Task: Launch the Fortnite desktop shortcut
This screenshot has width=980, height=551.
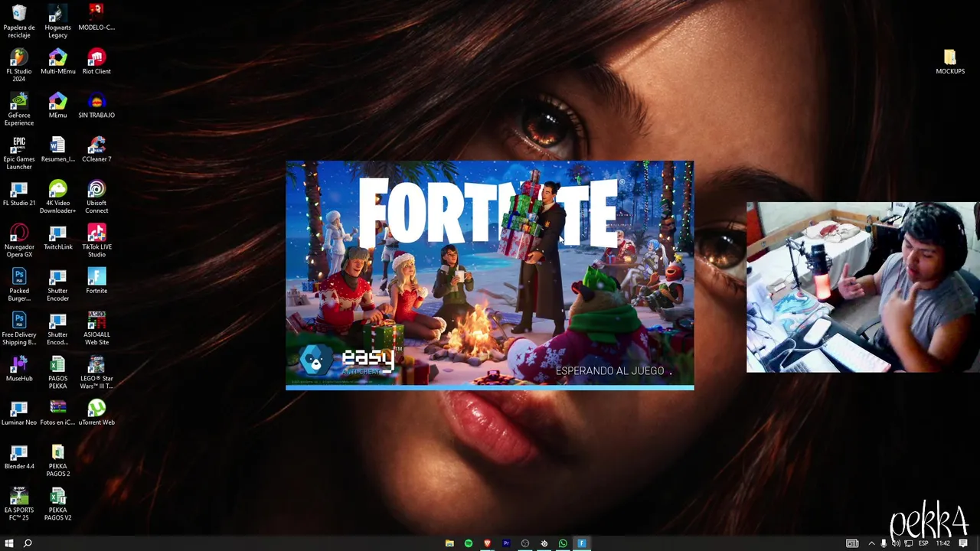Action: click(96, 280)
